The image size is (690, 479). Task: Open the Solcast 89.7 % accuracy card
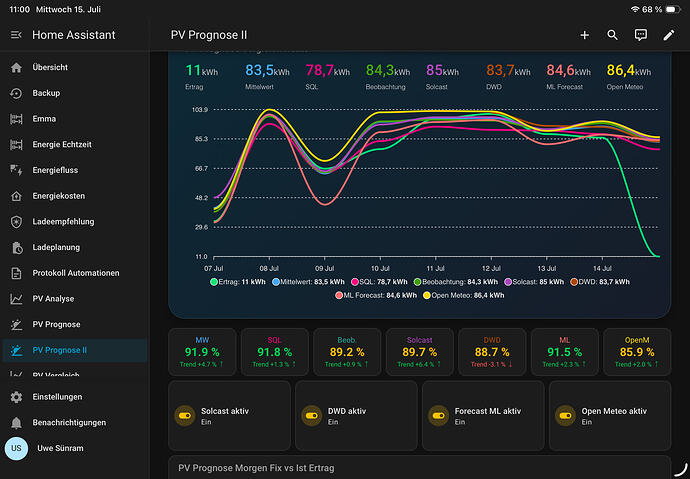pyautogui.click(x=420, y=352)
